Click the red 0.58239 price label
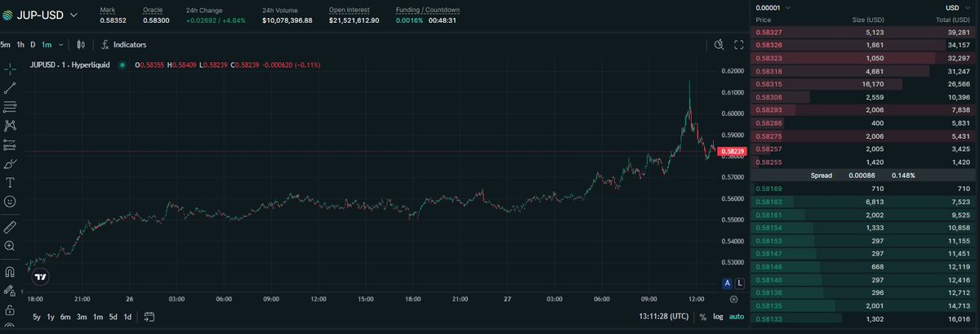The image size is (980, 334). (x=734, y=152)
